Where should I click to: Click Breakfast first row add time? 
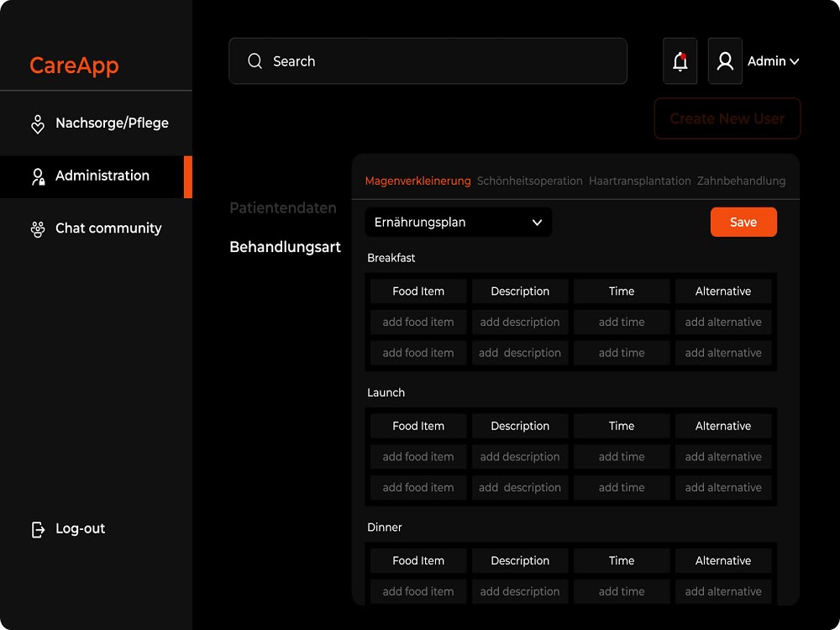pos(622,322)
